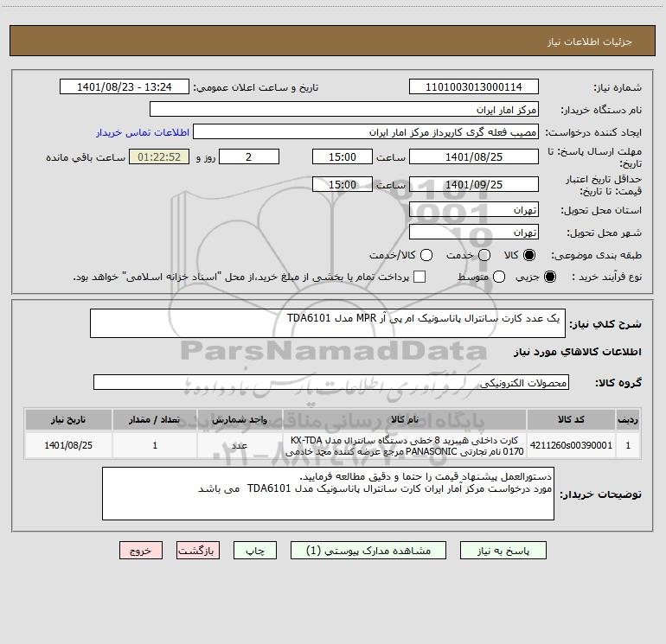This screenshot has height=644, width=666.
Task: Click item code cell 4211260s00390001
Action: pos(571,445)
